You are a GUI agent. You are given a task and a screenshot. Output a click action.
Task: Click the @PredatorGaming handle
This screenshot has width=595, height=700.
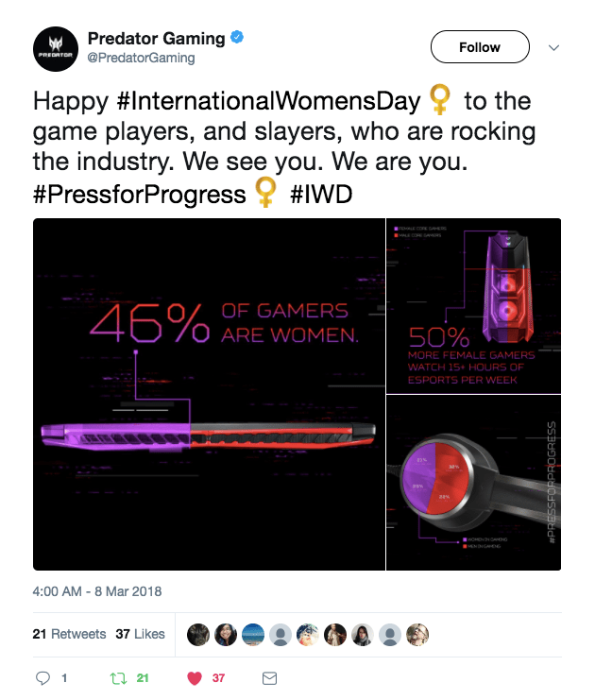141,59
